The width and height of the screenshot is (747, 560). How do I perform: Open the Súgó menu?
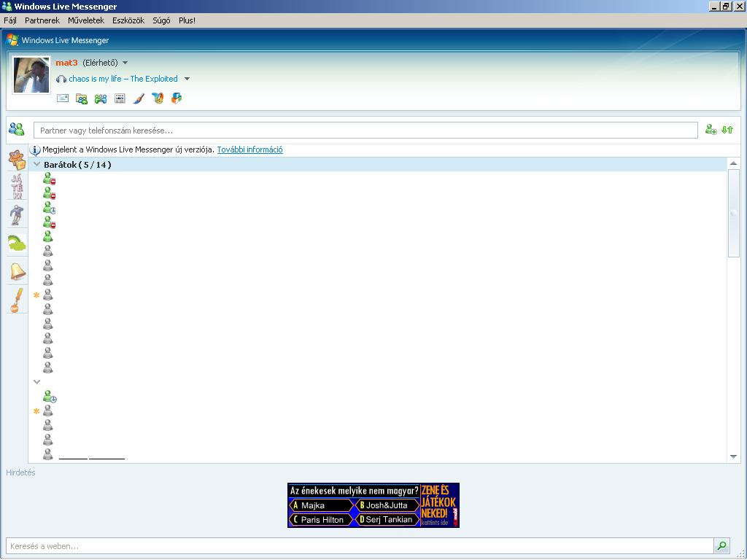(161, 20)
